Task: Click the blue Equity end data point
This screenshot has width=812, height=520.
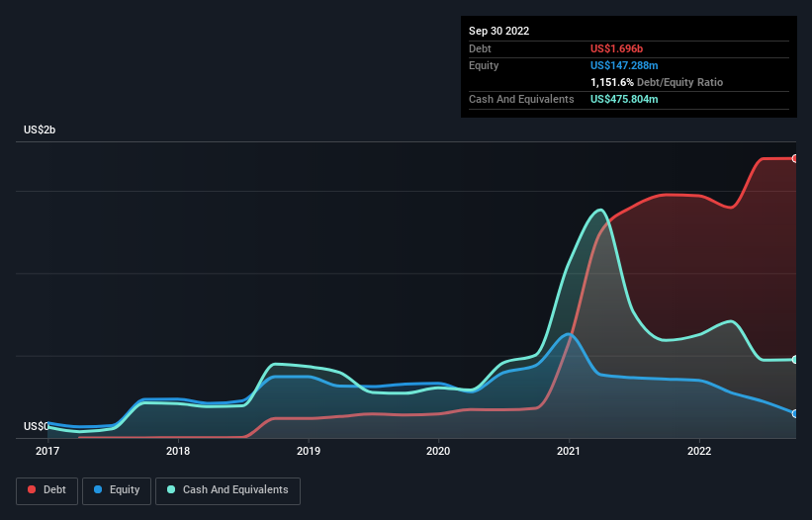Action: click(x=795, y=414)
